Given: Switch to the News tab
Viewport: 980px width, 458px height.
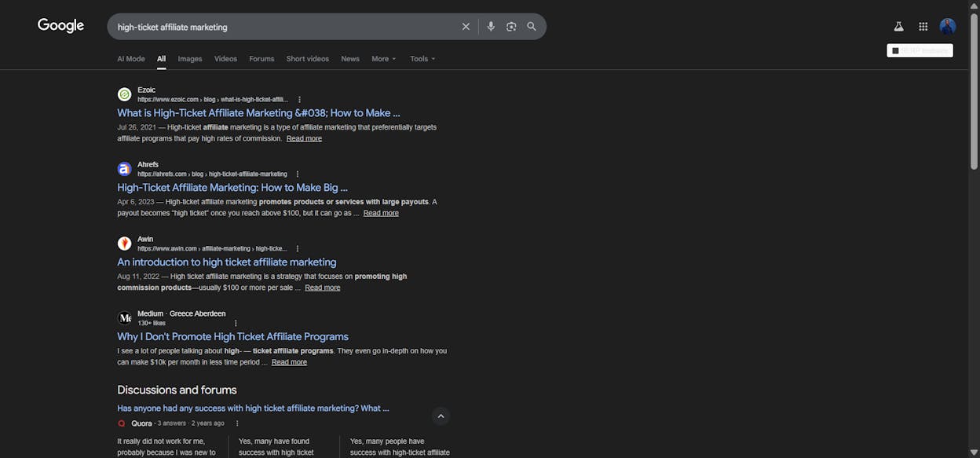Looking at the screenshot, I should (350, 59).
